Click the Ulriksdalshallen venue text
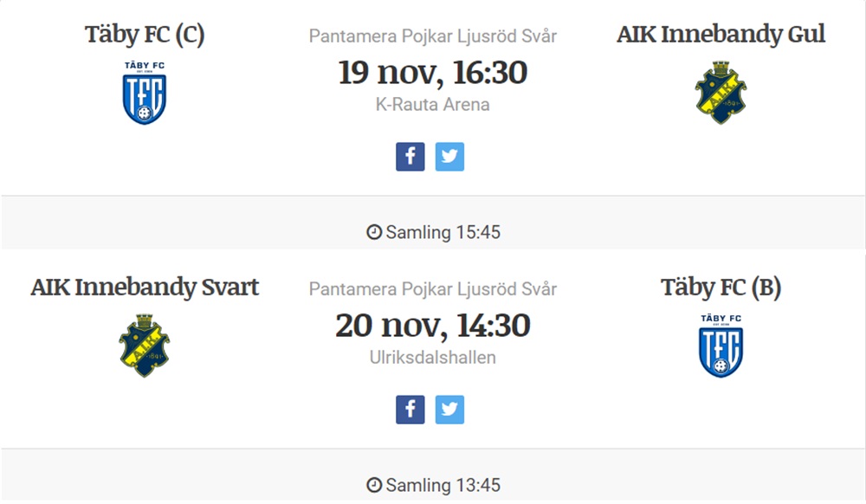The image size is (866, 504). point(433,357)
